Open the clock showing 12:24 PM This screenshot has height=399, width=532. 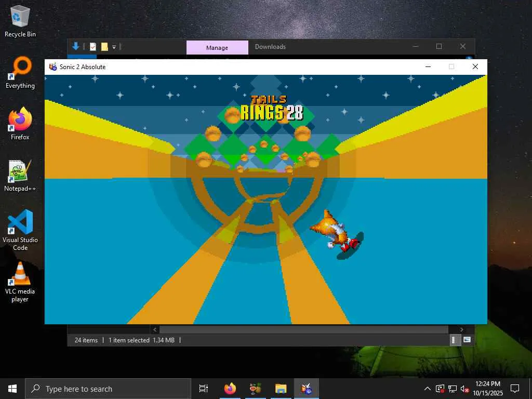pos(488,389)
